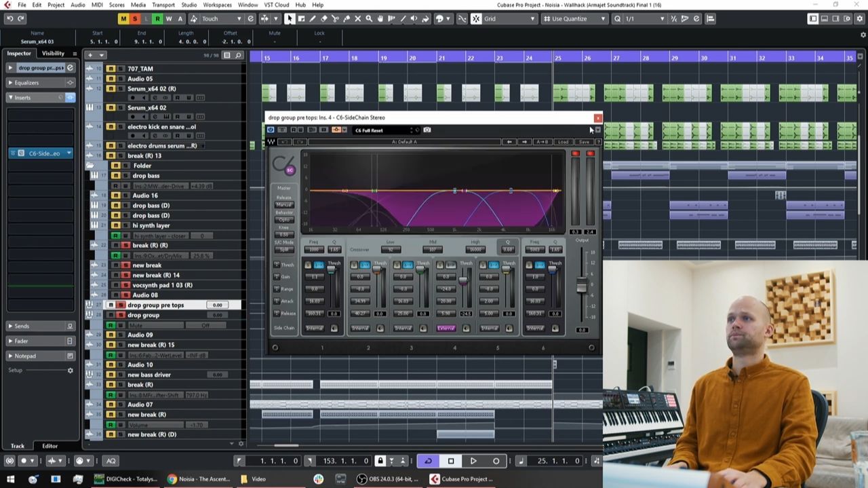Select the Object Selection arrow tool

290,18
